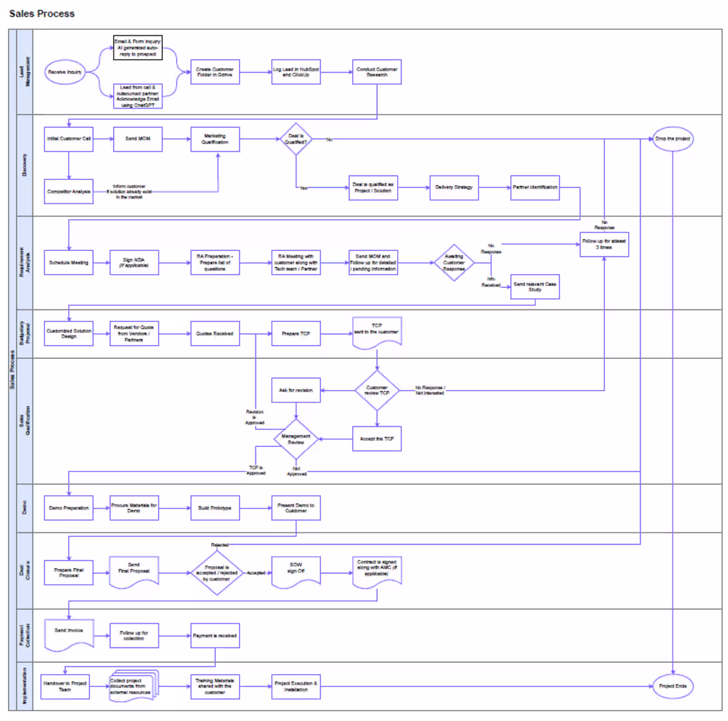
Task: Click the Payment is received box
Action: tap(215, 636)
